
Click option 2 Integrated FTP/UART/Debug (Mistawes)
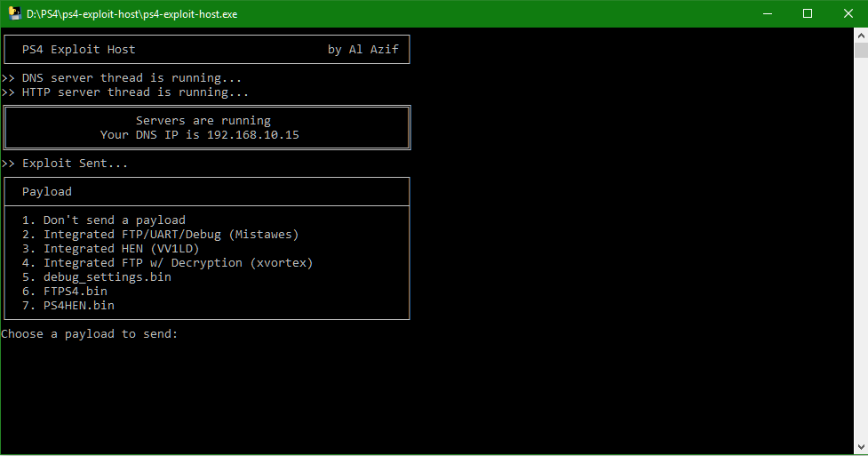pos(161,235)
